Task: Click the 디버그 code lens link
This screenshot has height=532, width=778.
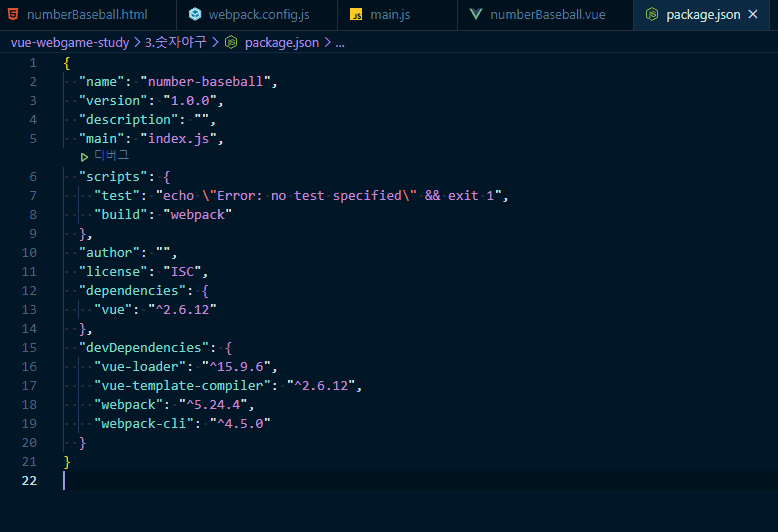Action: click(112, 156)
